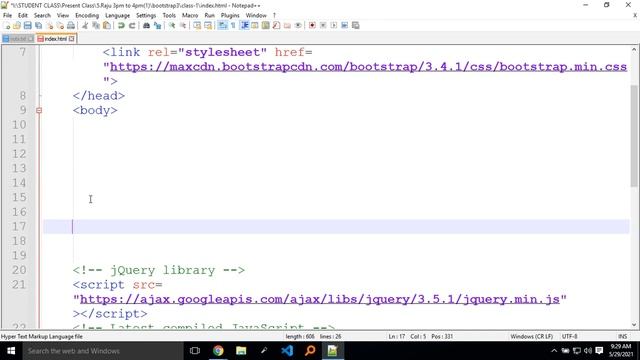640x360 pixels.
Task: Place cursor on empty line 12
Action: point(335,154)
